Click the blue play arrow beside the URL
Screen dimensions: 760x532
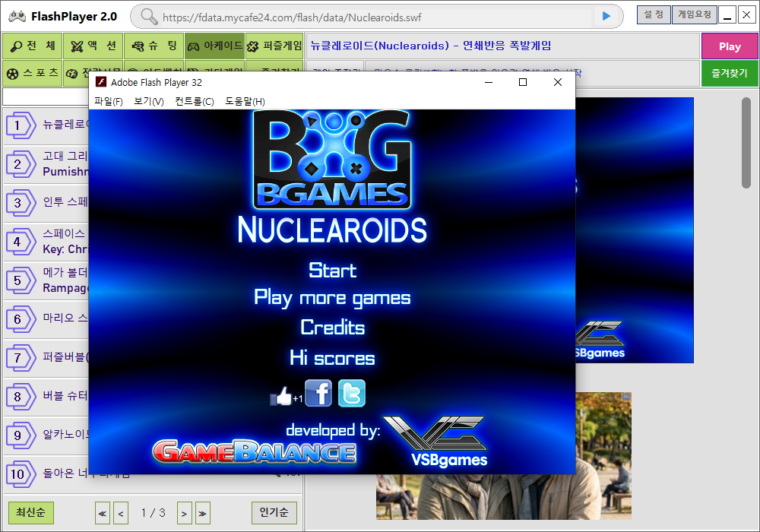(x=606, y=16)
